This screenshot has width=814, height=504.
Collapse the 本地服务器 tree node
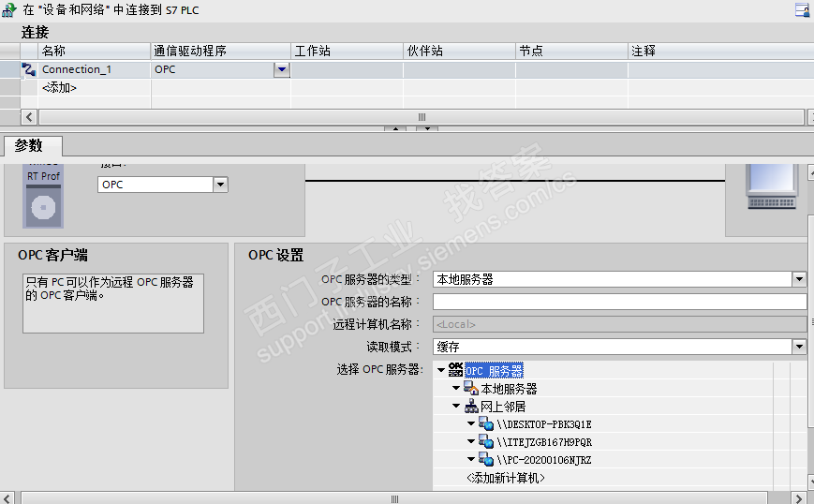tap(456, 388)
